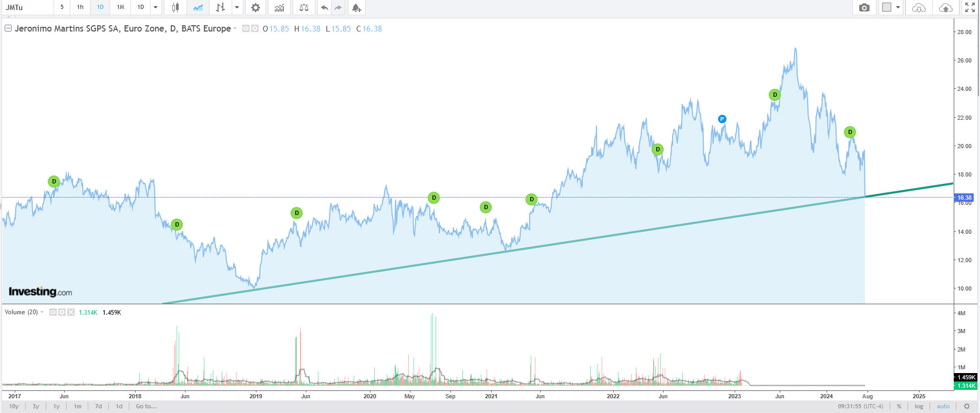Hide the Volume indicator with eye icon
980x413 pixels.
(53, 312)
